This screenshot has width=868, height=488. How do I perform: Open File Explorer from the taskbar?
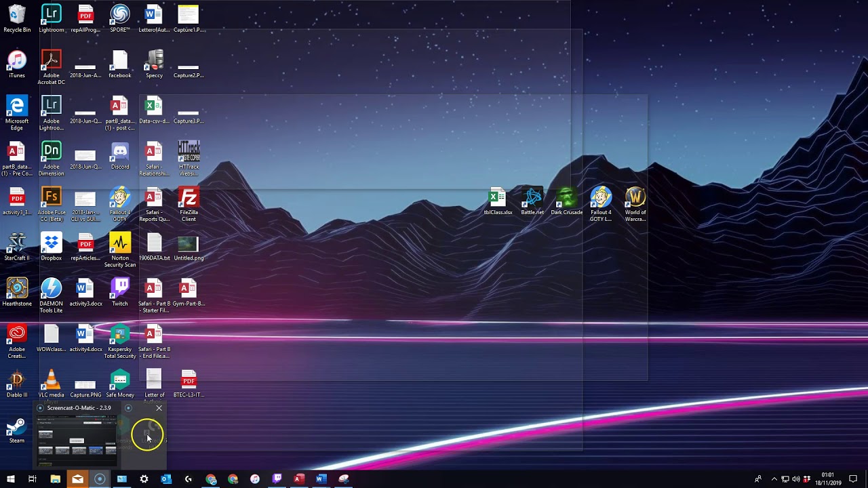55,479
